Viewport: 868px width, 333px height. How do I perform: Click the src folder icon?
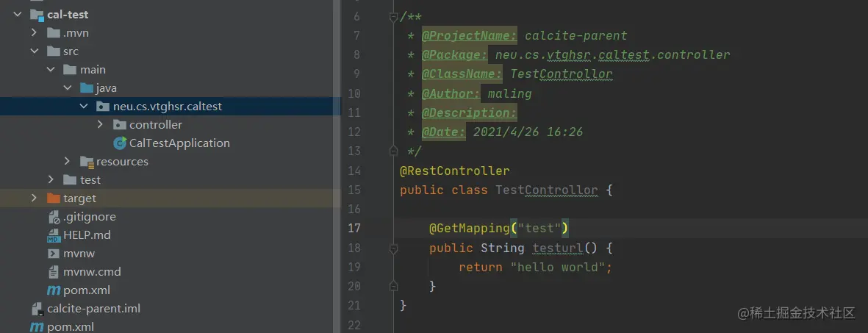54,51
